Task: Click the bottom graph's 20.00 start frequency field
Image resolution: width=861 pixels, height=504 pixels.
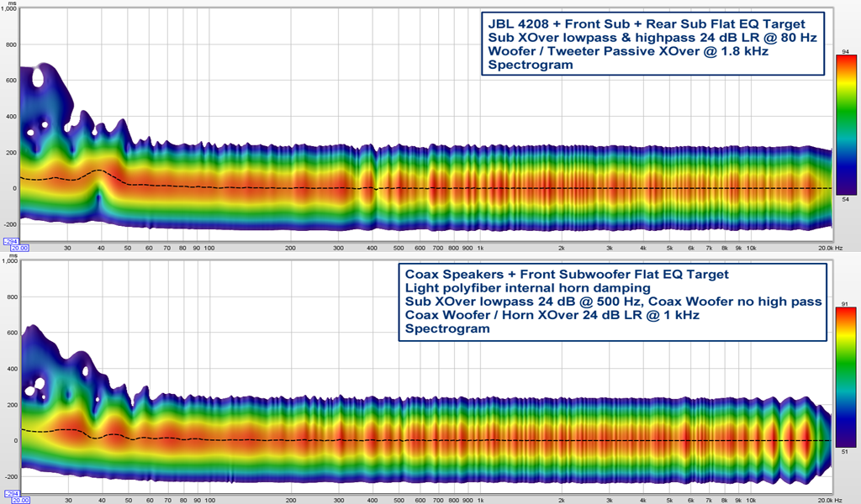Action: click(x=20, y=501)
